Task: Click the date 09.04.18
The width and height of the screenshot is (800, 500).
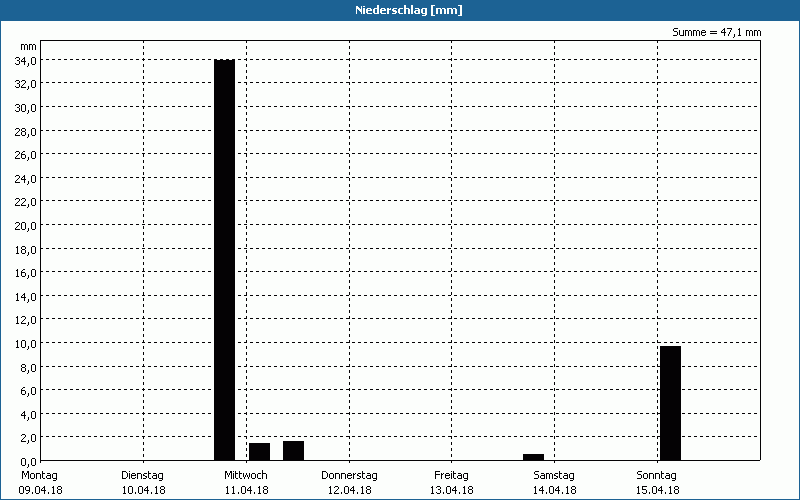Action: (x=40, y=490)
